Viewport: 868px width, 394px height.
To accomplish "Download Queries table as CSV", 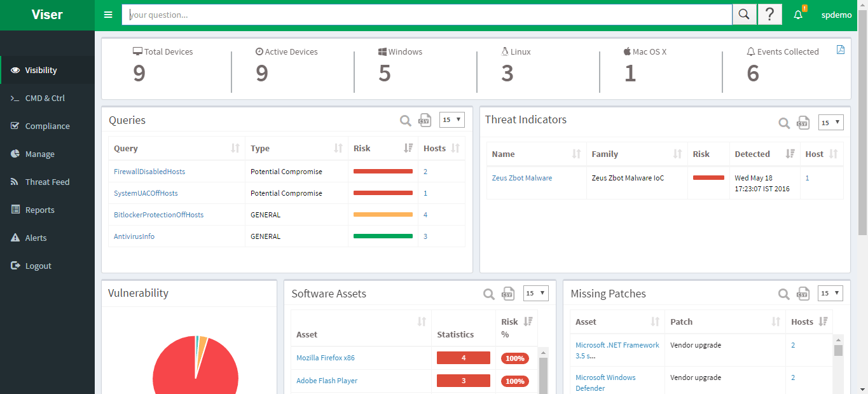I will coord(424,120).
